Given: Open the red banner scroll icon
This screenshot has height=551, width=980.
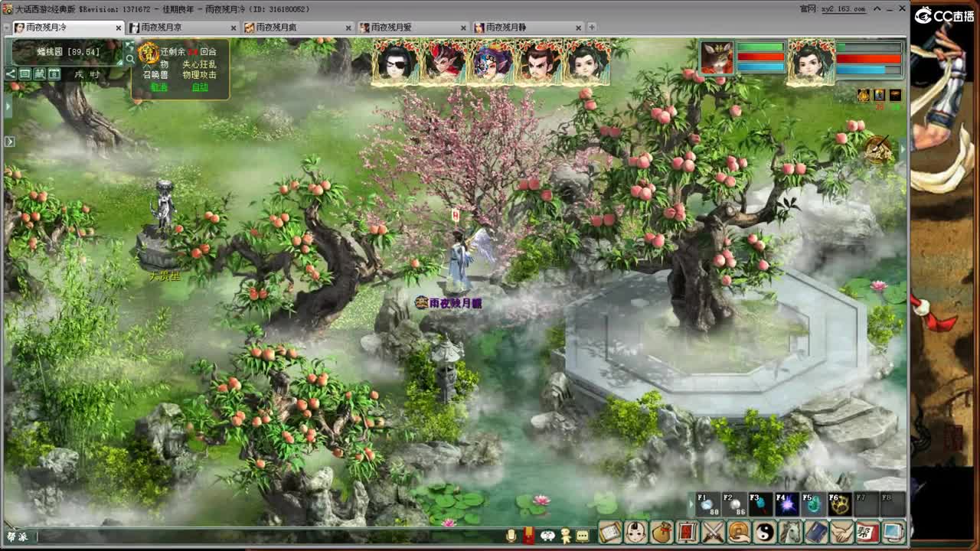Looking at the screenshot, I should (x=688, y=531).
